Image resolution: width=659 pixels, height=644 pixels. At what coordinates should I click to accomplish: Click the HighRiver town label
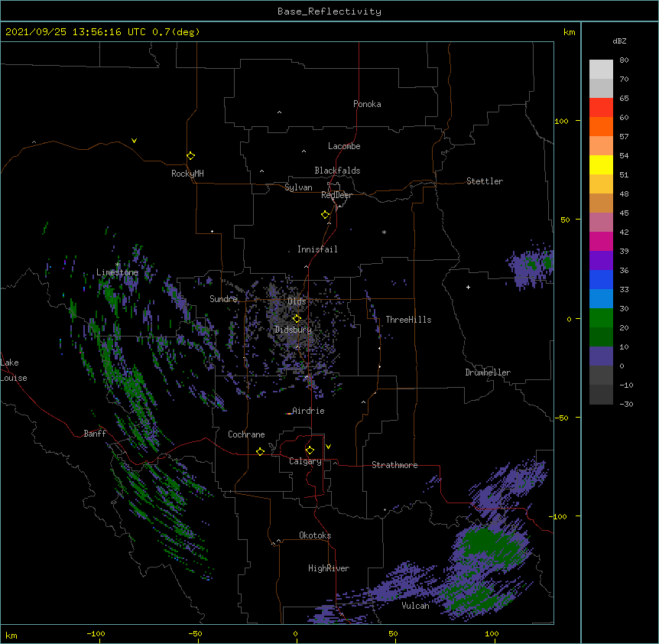(329, 568)
